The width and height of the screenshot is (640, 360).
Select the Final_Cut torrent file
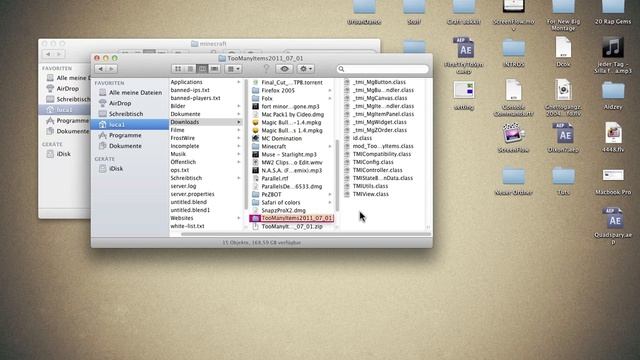tap(292, 82)
